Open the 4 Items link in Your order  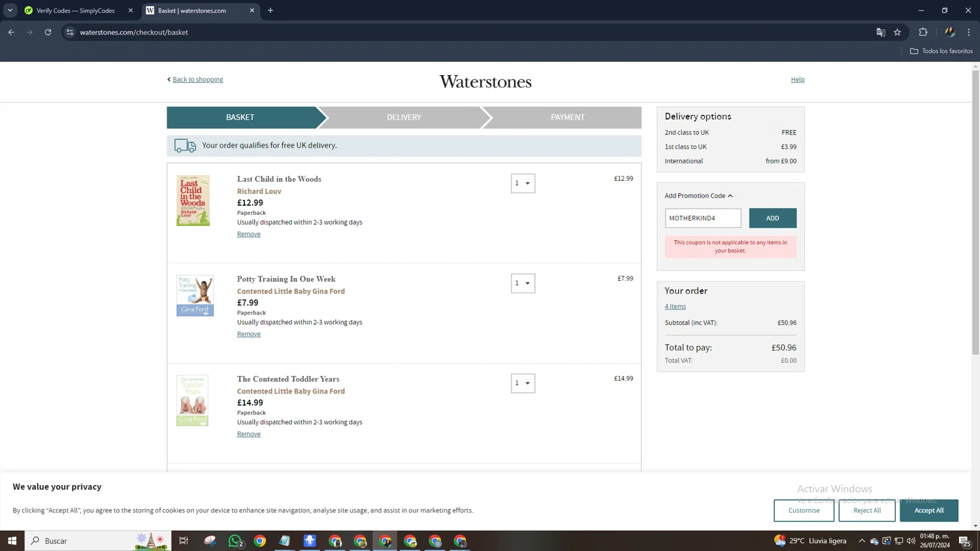tap(675, 306)
